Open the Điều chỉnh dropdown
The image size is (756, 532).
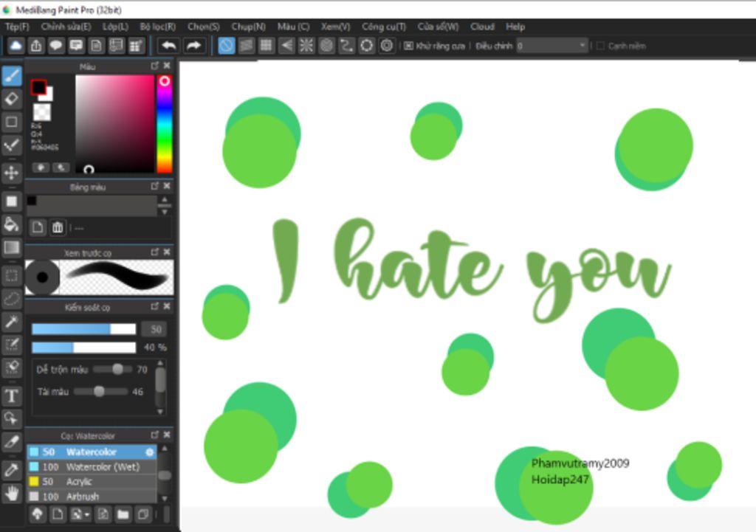point(551,46)
